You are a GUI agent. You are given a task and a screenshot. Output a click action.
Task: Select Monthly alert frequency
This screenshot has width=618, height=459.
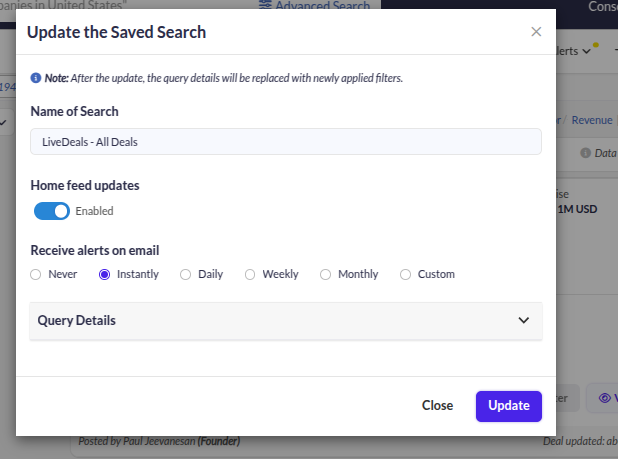point(326,274)
